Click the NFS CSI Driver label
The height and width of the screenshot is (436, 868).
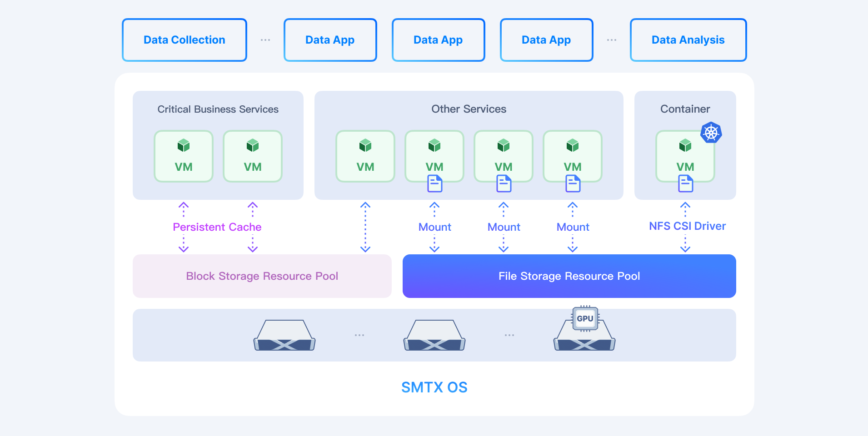point(687,226)
